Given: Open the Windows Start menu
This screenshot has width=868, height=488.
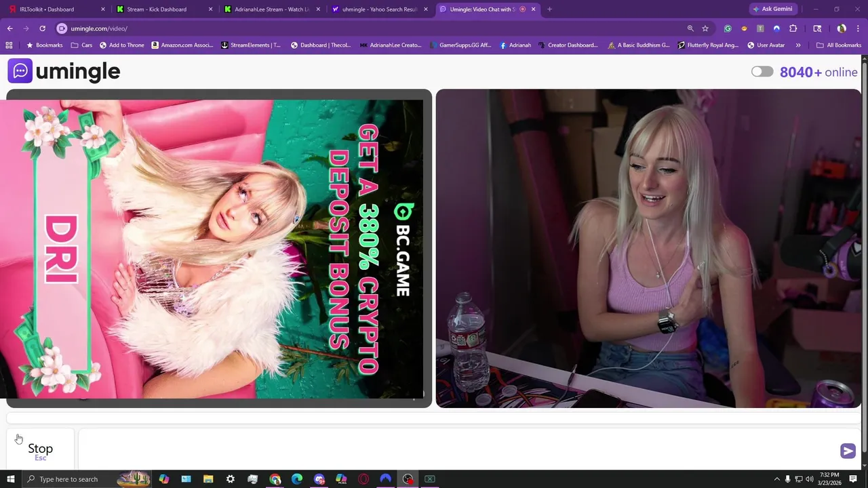Looking at the screenshot, I should [10, 479].
